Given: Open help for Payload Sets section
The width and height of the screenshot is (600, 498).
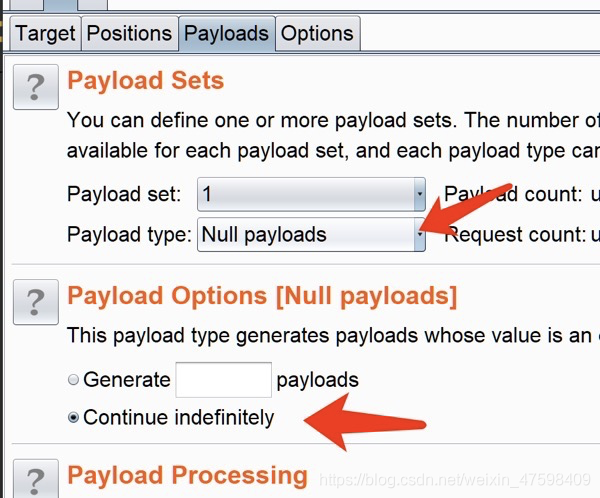Looking at the screenshot, I should 35,88.
